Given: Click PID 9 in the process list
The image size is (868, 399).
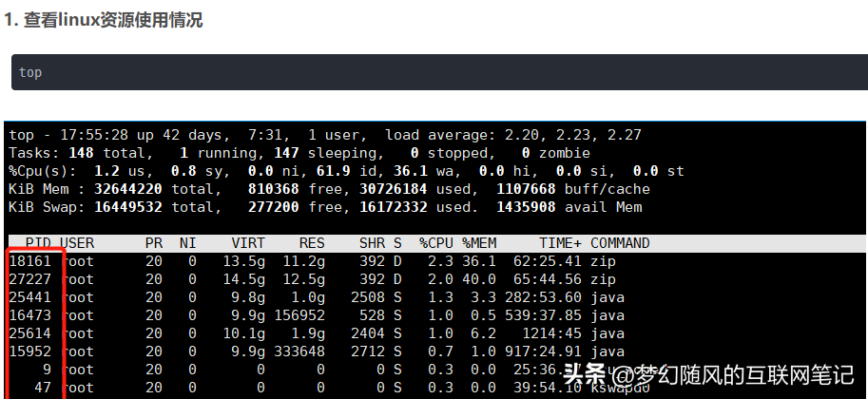Looking at the screenshot, I should 47,370.
